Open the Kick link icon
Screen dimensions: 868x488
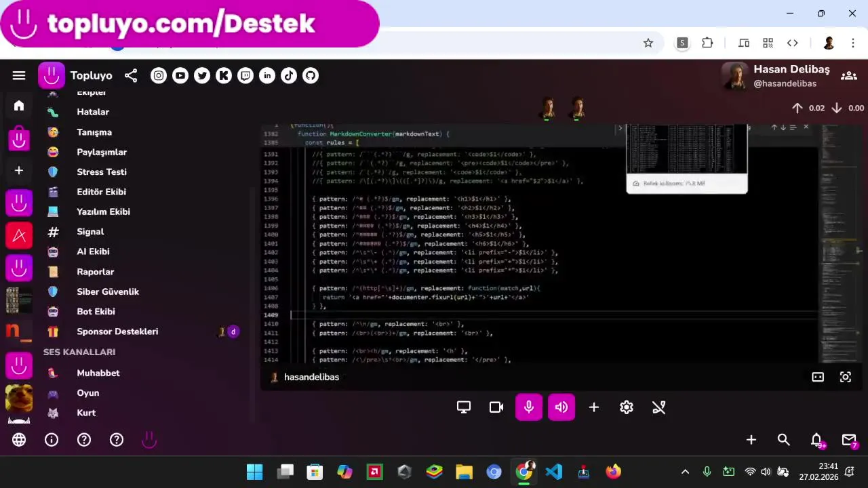(x=224, y=76)
